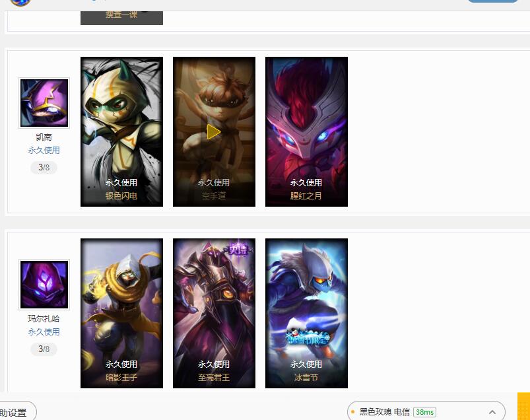Click the 史诗 badge on 至高君王 skin
Viewport: 530px width, 420px height.
pos(238,250)
